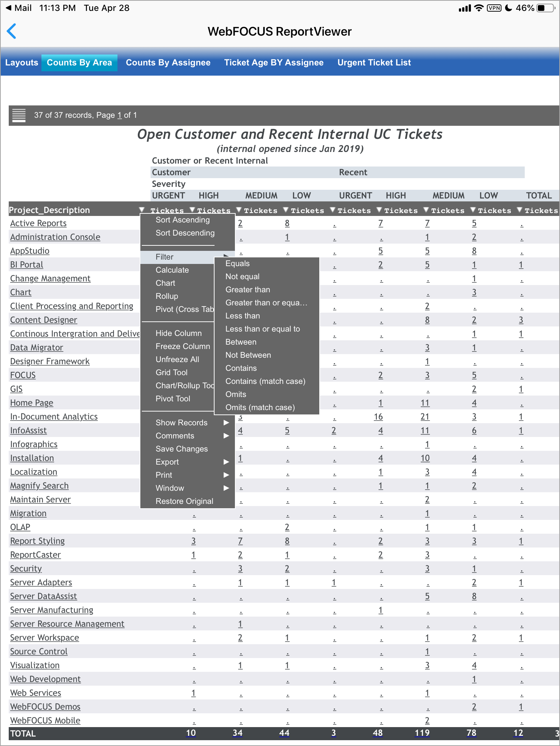Open the Urgent Ticket List tab
Image resolution: width=560 pixels, height=746 pixels.
coord(374,63)
